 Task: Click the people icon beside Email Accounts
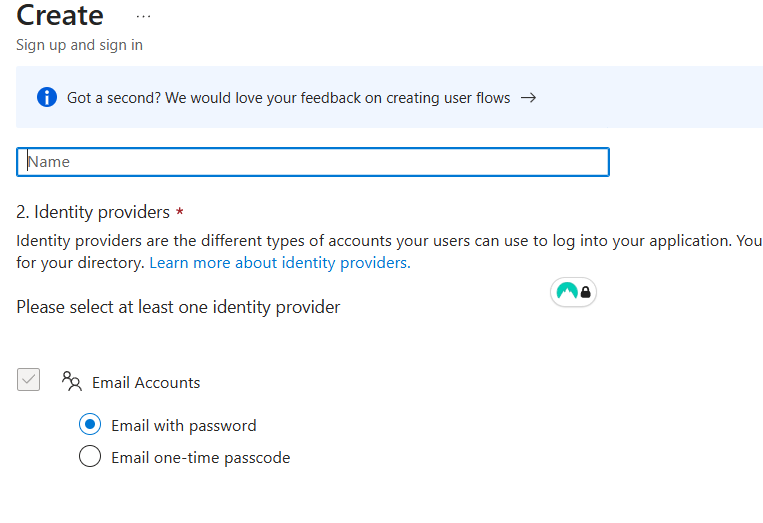pyautogui.click(x=72, y=381)
